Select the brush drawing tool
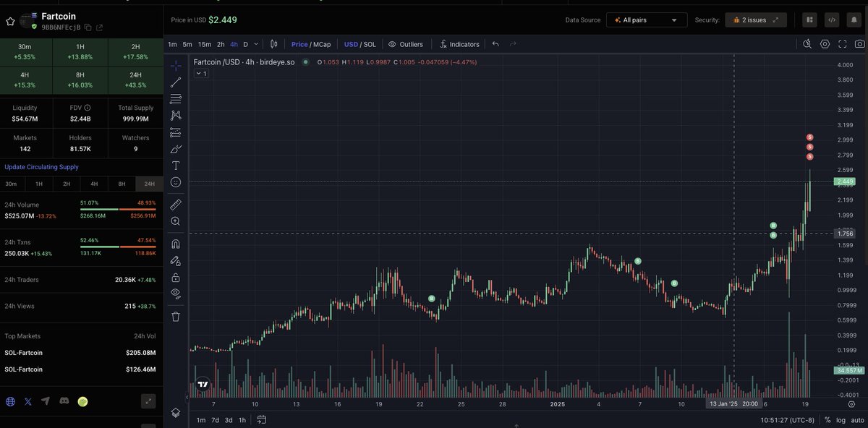 176,149
